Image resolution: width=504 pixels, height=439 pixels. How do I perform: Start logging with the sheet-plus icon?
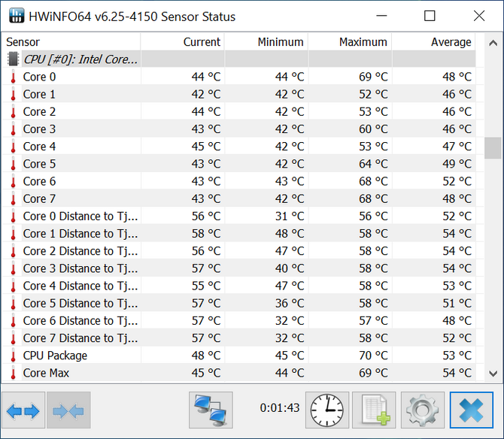(374, 410)
